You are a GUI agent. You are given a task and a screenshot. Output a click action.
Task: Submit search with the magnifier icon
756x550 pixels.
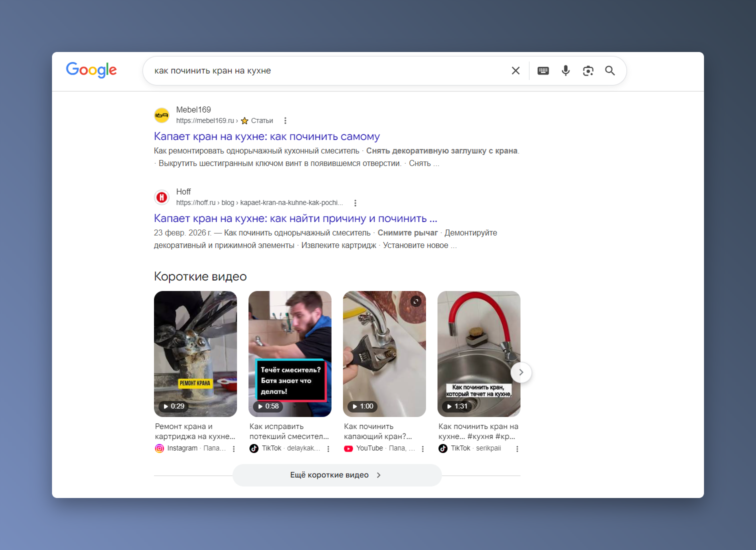coord(610,71)
